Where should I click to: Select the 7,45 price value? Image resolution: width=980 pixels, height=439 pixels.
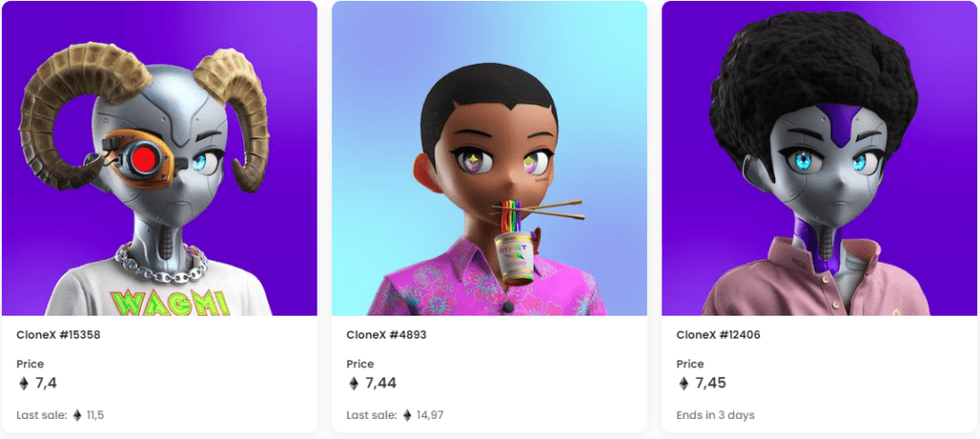tap(711, 383)
